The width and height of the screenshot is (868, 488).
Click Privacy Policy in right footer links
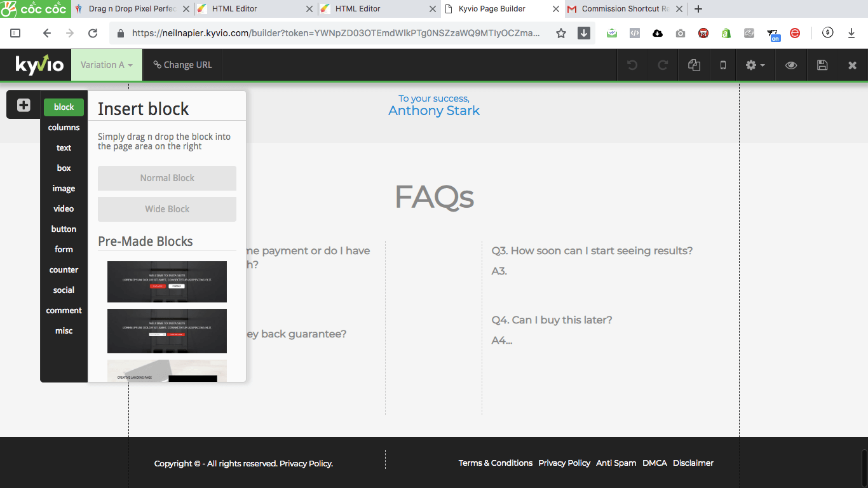564,463
